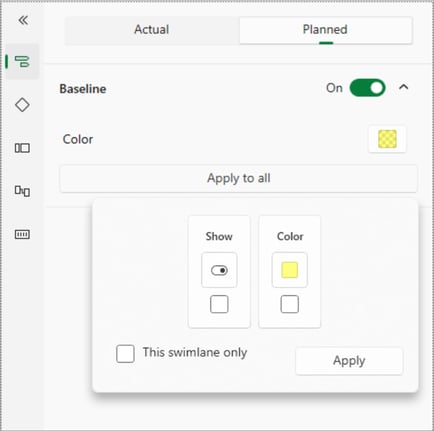Screen dimensions: 434x431
Task: Open the milestone diamond sidebar icon
Action: (22, 105)
